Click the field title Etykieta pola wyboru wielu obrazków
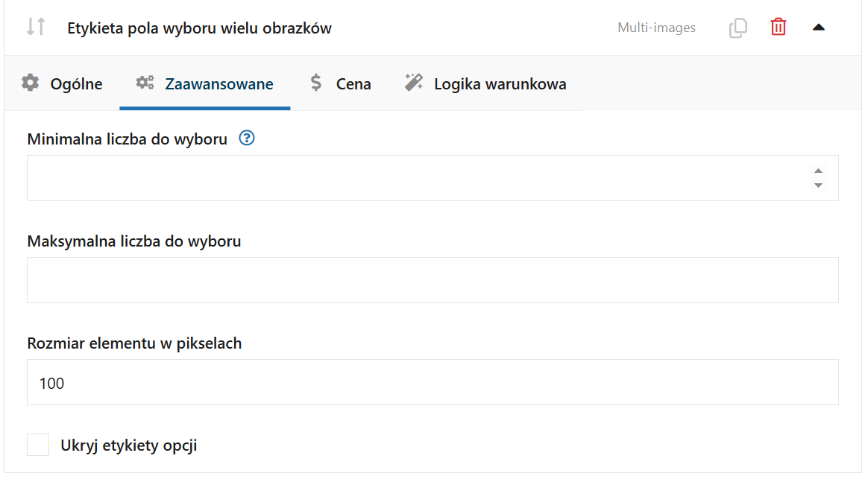Viewport: 868px width, 479px height. 199,28
